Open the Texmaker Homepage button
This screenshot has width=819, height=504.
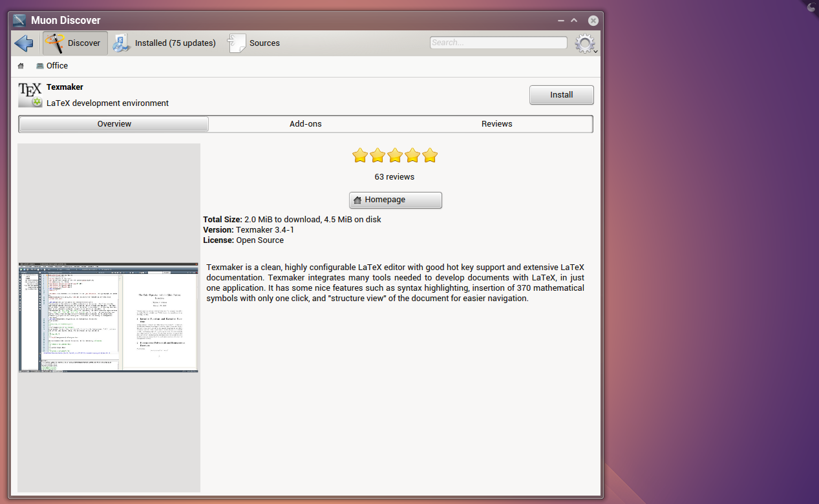point(396,200)
